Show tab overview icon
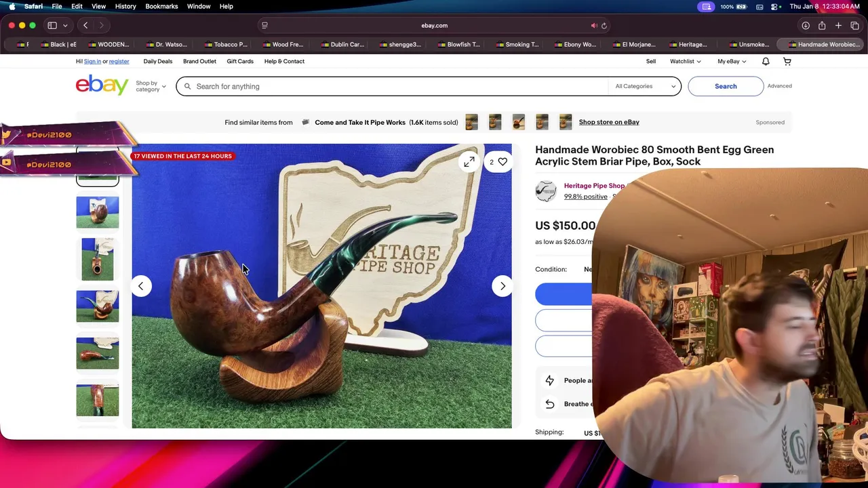The height and width of the screenshot is (488, 868). (x=854, y=26)
